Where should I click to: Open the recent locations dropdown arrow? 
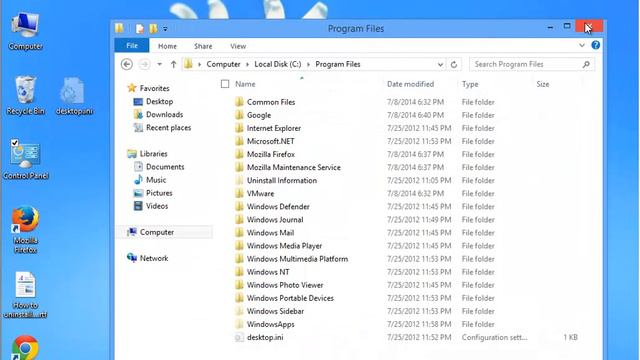coord(160,64)
